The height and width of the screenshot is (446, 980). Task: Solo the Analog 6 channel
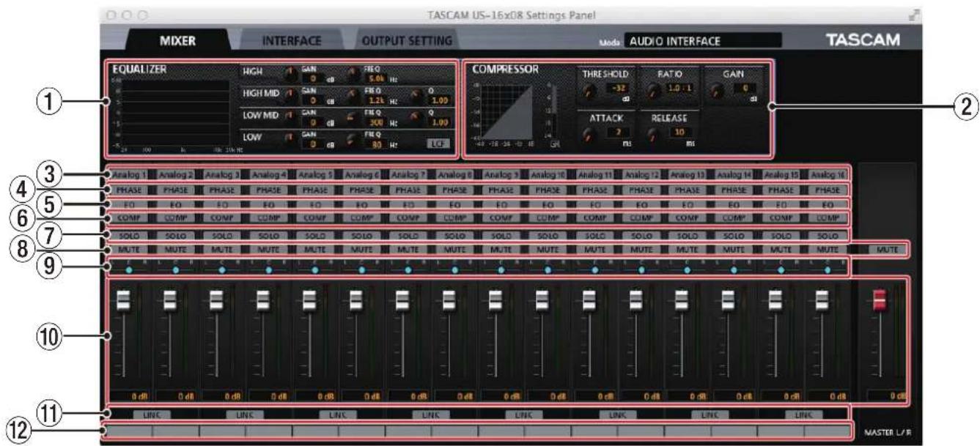click(x=361, y=235)
